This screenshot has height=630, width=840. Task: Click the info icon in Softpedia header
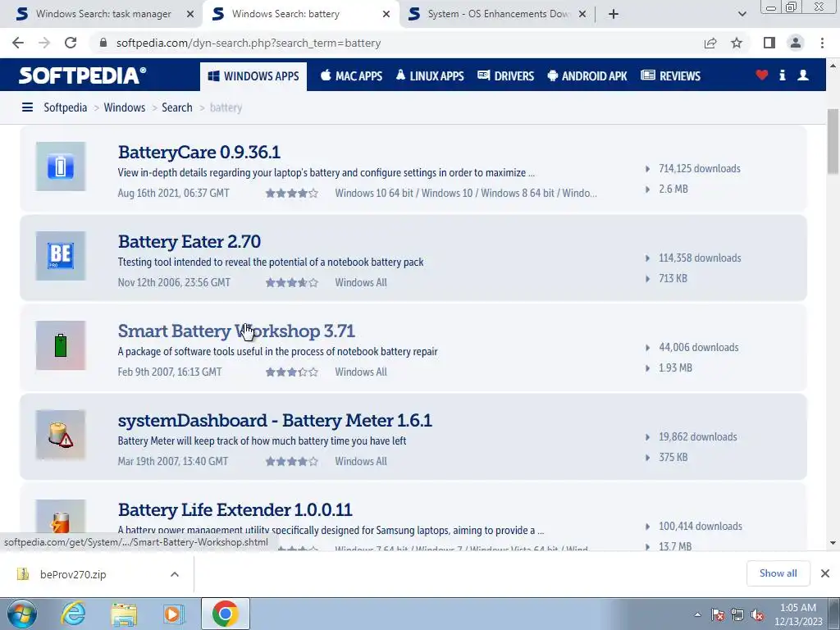(782, 75)
